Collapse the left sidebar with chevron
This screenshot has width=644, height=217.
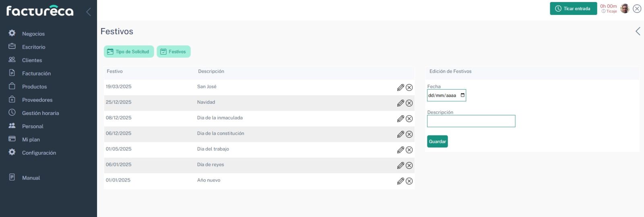pos(89,12)
